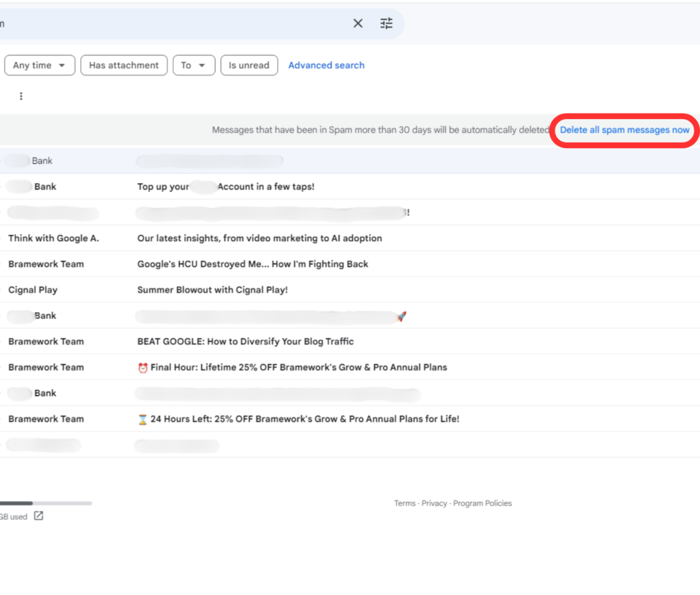View the Privacy policy link
This screenshot has height=595, width=700.
click(x=435, y=503)
